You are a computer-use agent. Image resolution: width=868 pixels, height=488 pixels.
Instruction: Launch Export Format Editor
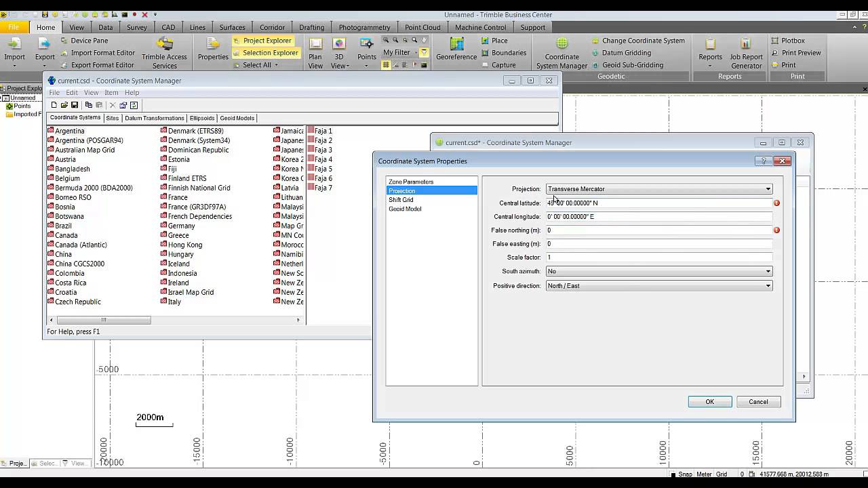click(96, 65)
